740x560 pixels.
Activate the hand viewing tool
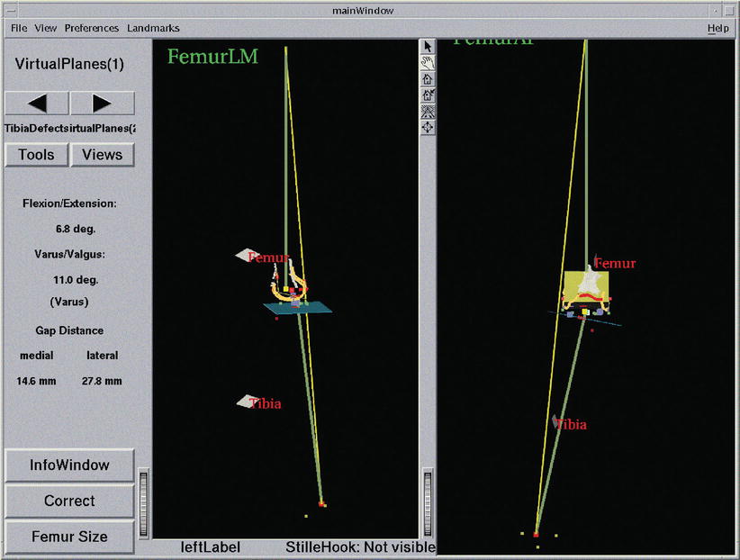(x=428, y=62)
